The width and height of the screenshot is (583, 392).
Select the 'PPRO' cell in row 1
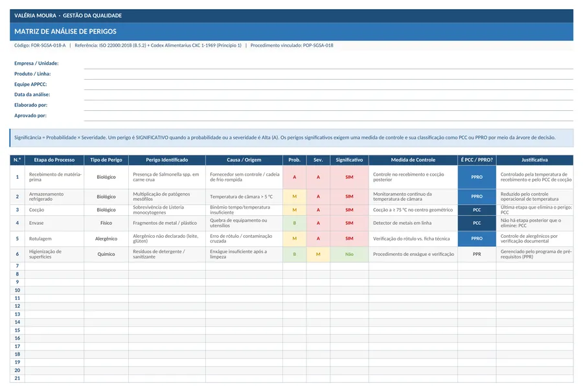pos(477,177)
